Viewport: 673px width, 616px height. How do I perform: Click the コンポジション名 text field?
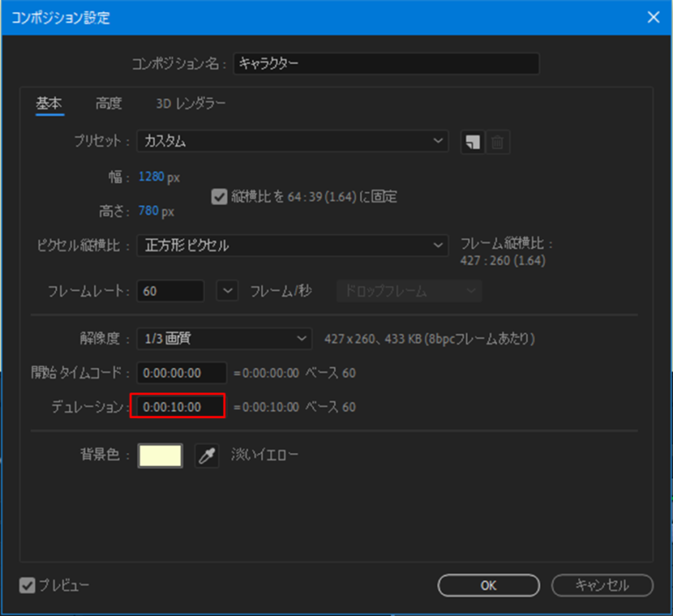coord(386,64)
